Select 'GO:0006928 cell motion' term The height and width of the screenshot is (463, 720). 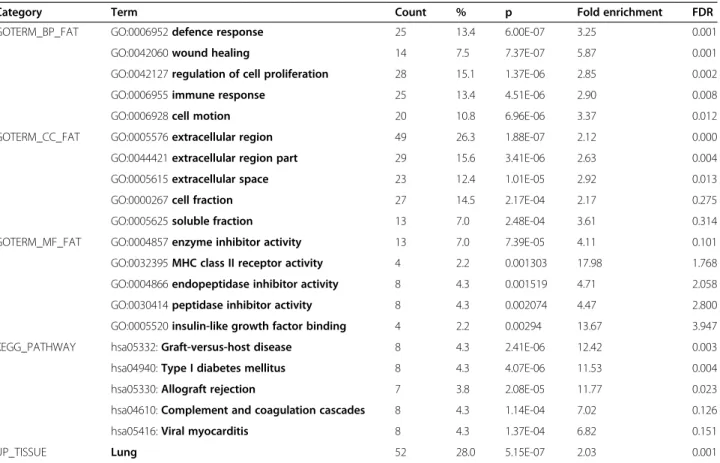coord(170,116)
